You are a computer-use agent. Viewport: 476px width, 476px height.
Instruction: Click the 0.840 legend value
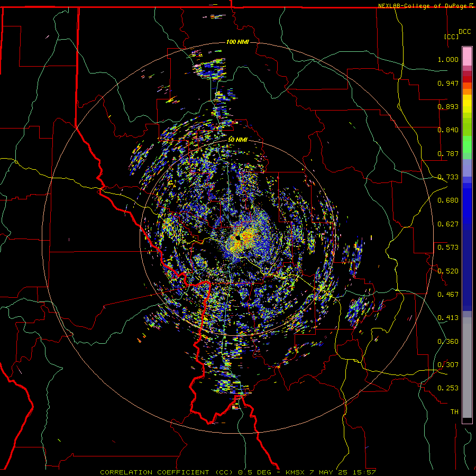pos(448,130)
